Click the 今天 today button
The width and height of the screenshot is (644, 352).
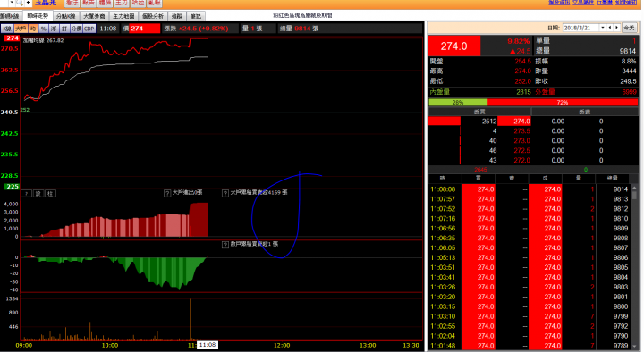pos(629,28)
